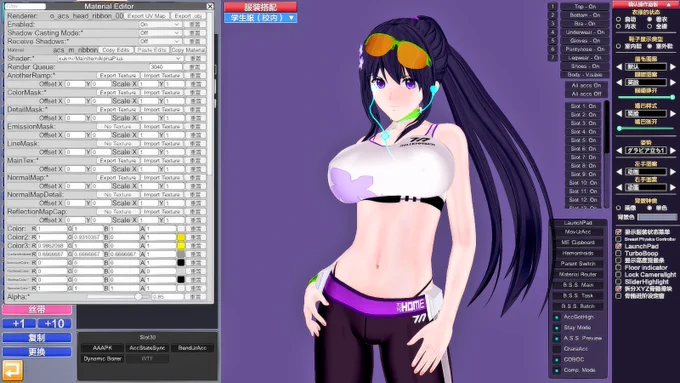This screenshot has width=680, height=383.
Task: Toggle the A.S.S. Preview indicator square
Action: click(557, 339)
